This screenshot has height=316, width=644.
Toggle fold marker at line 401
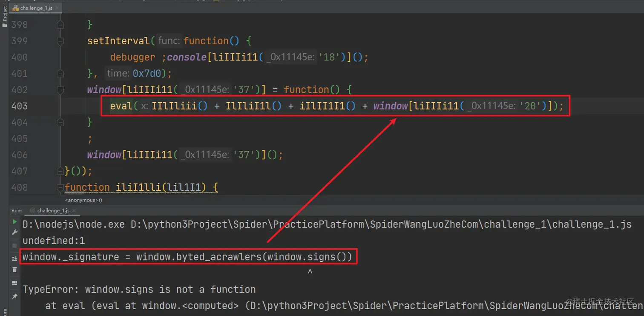(x=60, y=73)
